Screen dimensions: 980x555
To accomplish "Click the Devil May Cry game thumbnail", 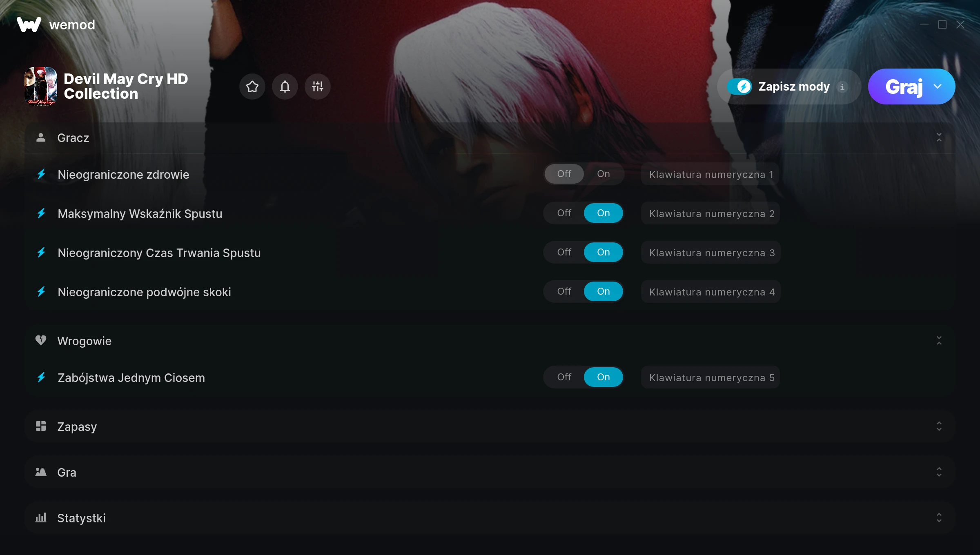I will 41,86.
